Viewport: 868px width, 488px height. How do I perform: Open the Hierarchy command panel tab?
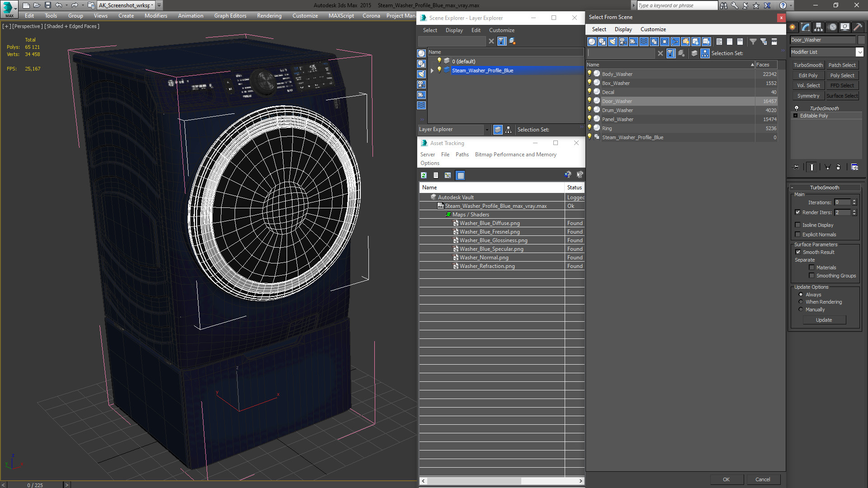click(819, 27)
